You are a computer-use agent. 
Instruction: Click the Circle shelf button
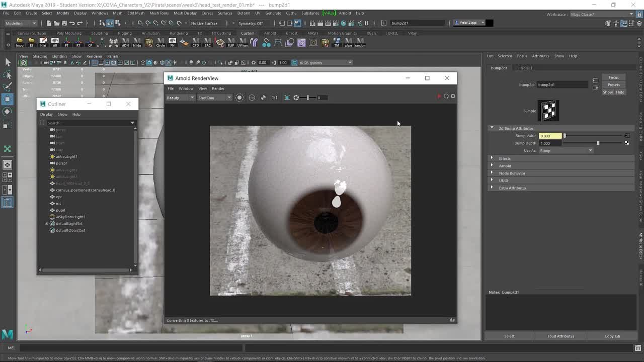[160, 43]
